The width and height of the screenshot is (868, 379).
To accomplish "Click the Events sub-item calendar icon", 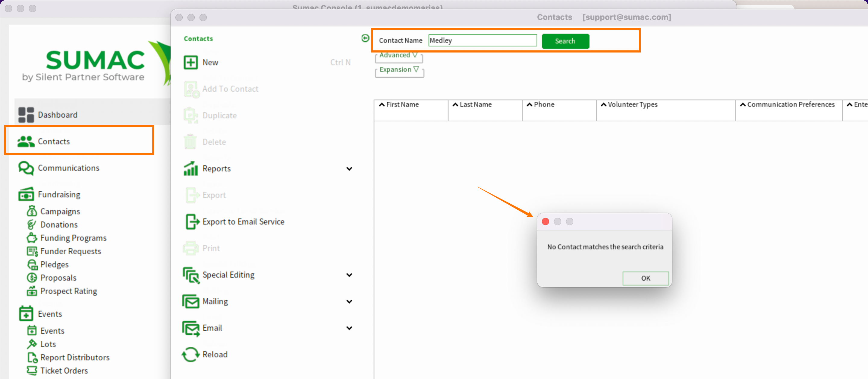I will [32, 330].
